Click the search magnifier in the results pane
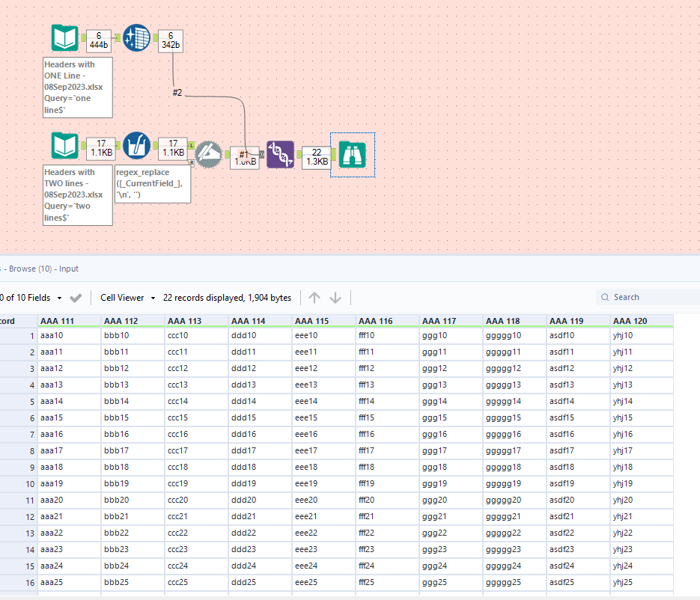The height and width of the screenshot is (600, 700). [604, 296]
